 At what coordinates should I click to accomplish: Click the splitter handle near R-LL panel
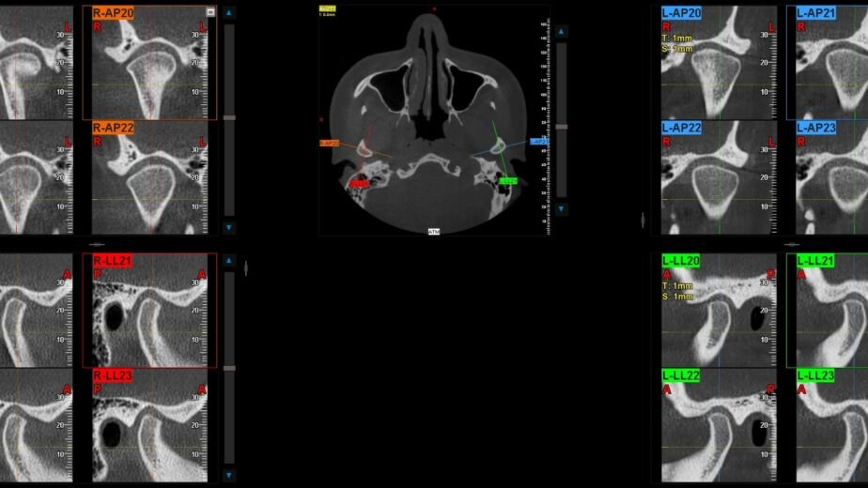246,268
